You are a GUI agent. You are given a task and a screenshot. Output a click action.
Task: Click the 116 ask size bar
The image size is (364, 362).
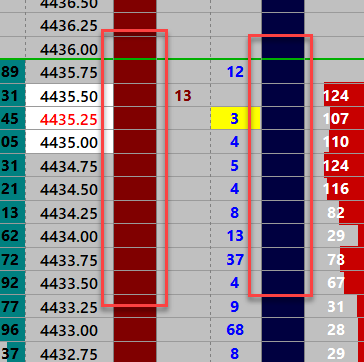point(345,189)
